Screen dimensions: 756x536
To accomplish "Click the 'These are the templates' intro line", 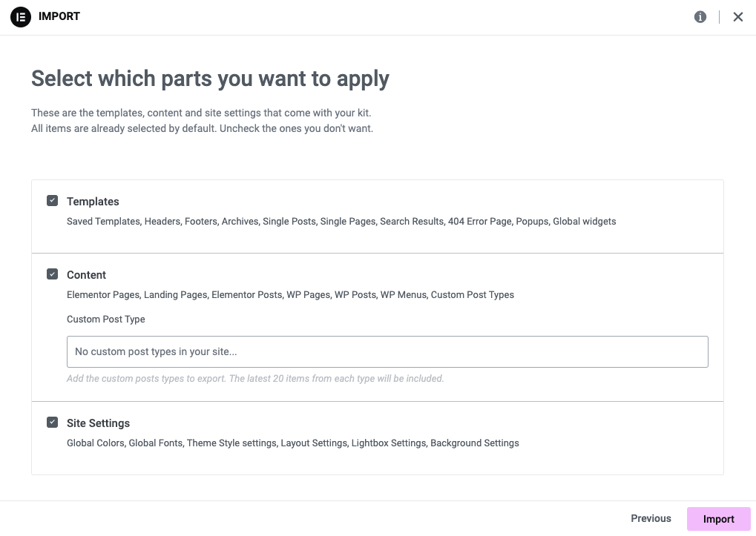I will tap(201, 113).
